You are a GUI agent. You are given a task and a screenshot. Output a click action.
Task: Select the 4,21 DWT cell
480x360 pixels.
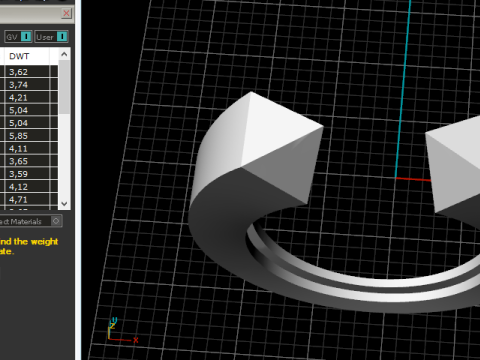coord(27,98)
